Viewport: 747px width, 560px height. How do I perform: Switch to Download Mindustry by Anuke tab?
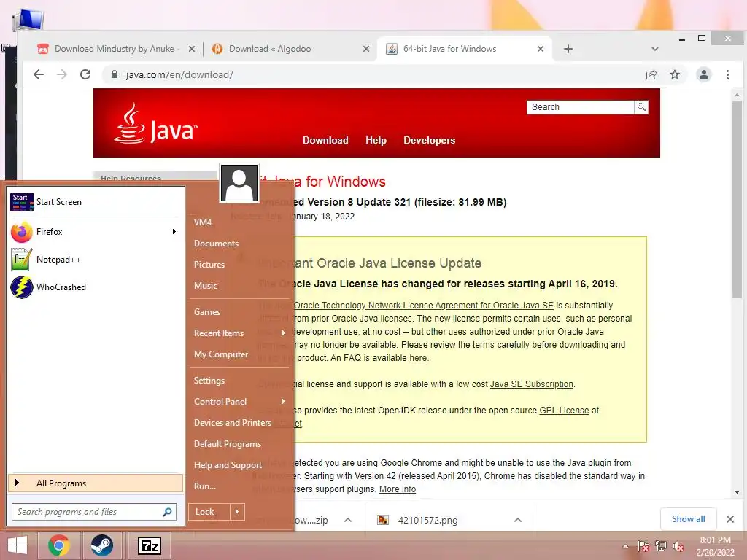[x=115, y=49]
